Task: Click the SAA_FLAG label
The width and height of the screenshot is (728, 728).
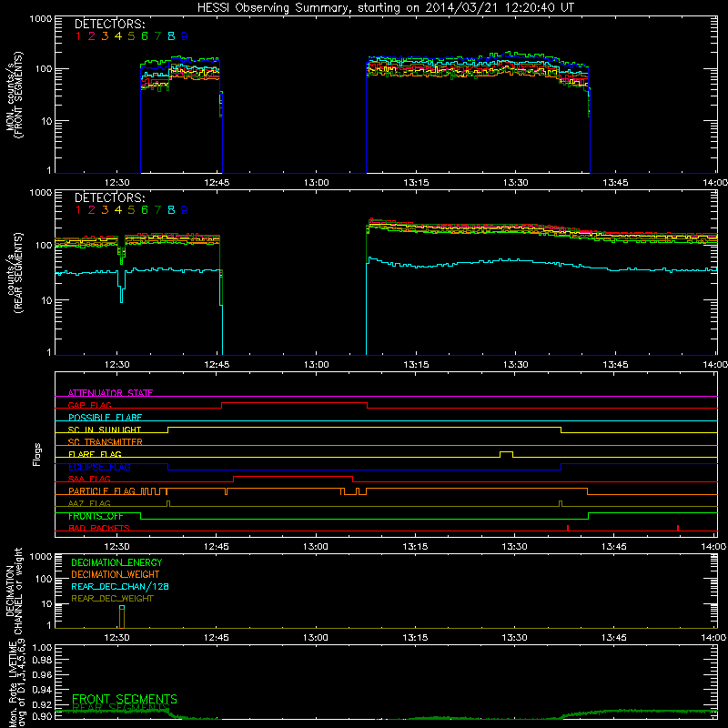Action: (89, 479)
